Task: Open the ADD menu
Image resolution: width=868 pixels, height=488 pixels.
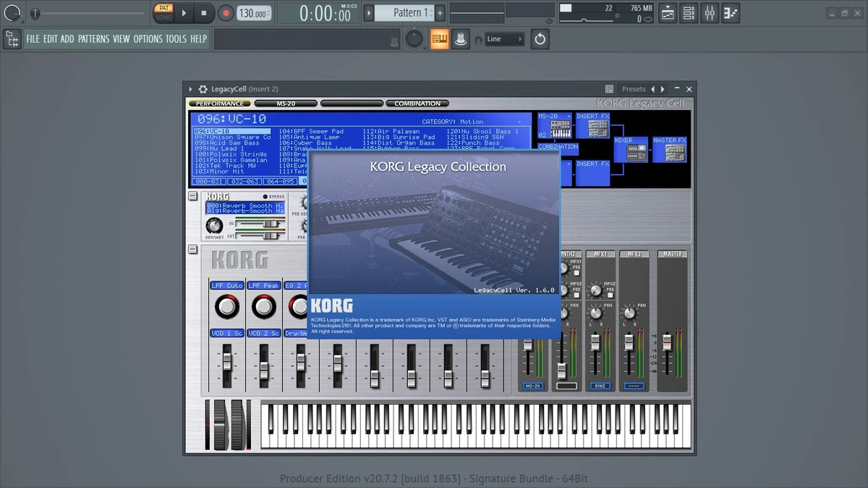Action: [67, 39]
